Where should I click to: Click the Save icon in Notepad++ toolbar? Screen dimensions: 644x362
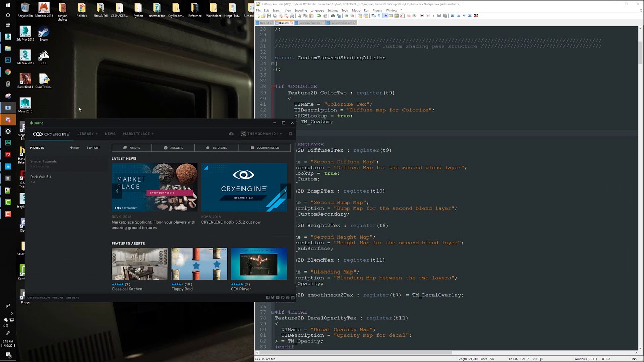pos(270,16)
